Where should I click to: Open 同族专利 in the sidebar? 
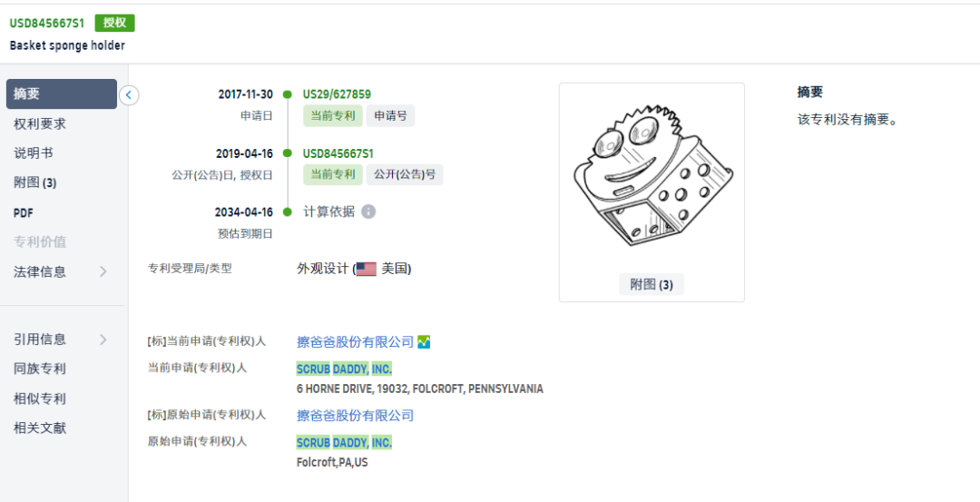point(39,369)
